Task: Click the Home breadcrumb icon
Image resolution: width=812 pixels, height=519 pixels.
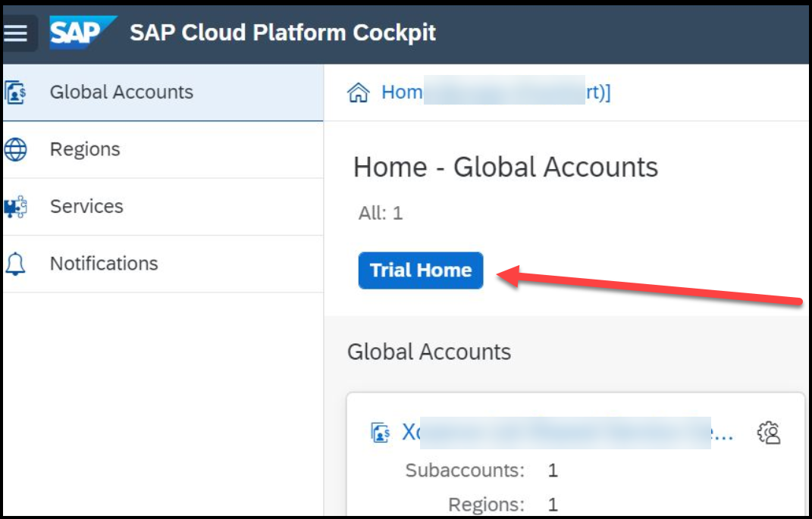Action: (359, 92)
